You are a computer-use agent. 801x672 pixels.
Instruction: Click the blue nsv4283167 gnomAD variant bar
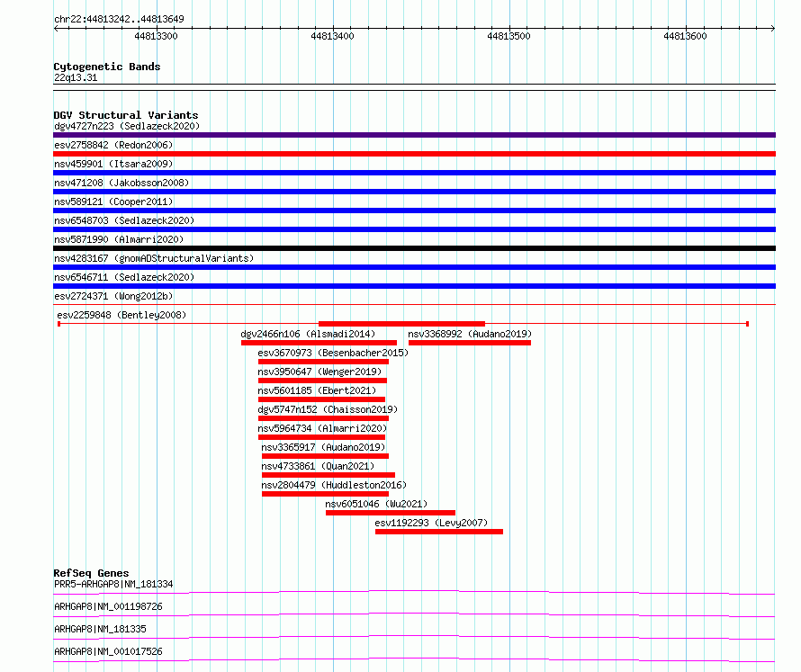(x=414, y=267)
